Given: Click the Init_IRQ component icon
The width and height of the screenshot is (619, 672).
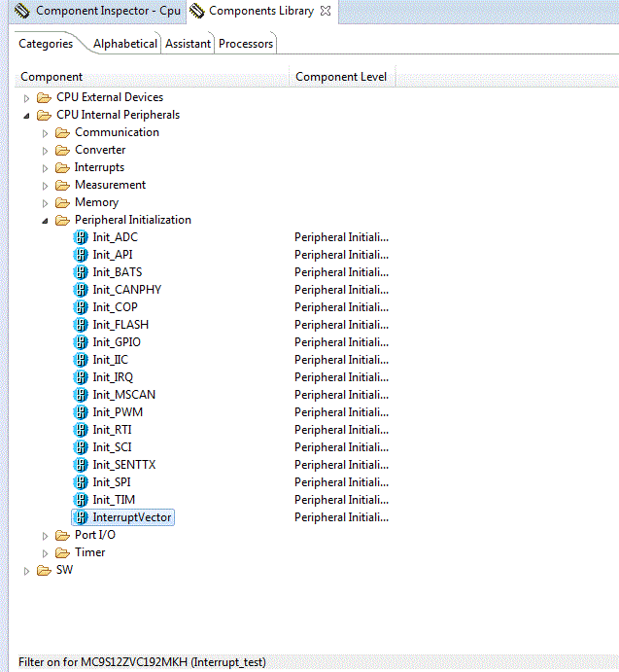Looking at the screenshot, I should tap(81, 377).
